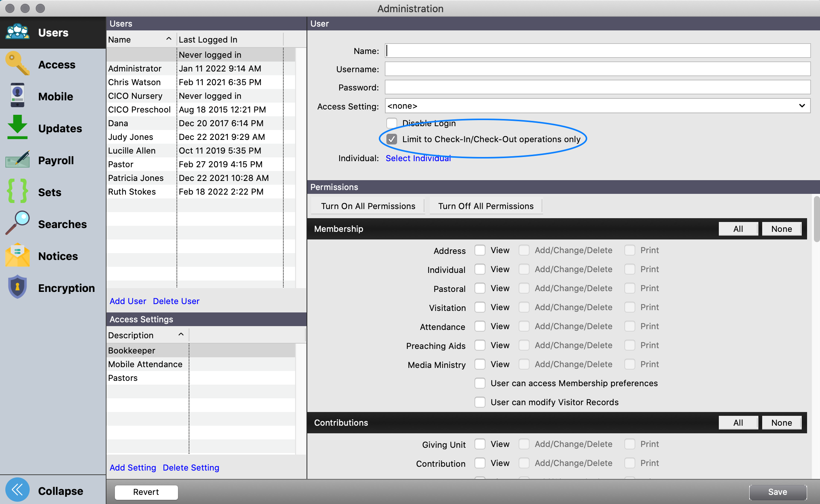Collapse the sidebar with the arrow icon
Screen dimensions: 820x504
(17, 490)
